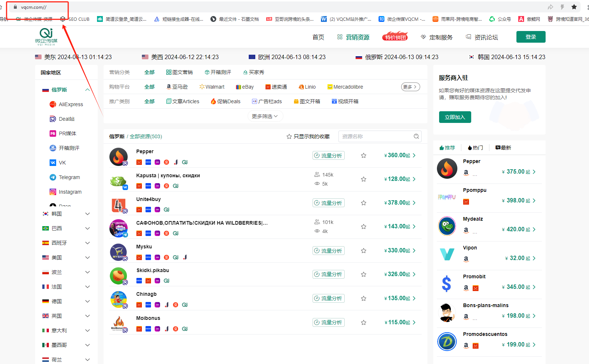Expand the 韩国 country section
The height and width of the screenshot is (364, 589).
point(88,214)
